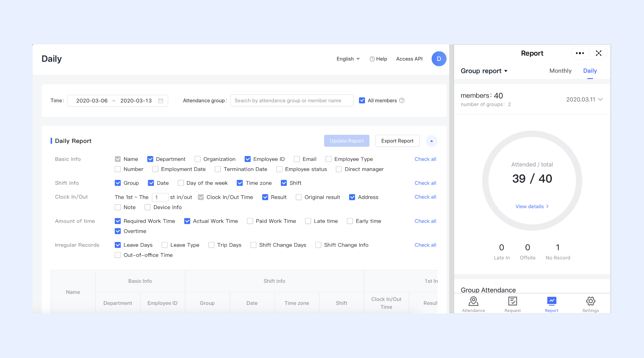Uncheck the Department checkbox
The image size is (644, 358).
click(x=150, y=159)
